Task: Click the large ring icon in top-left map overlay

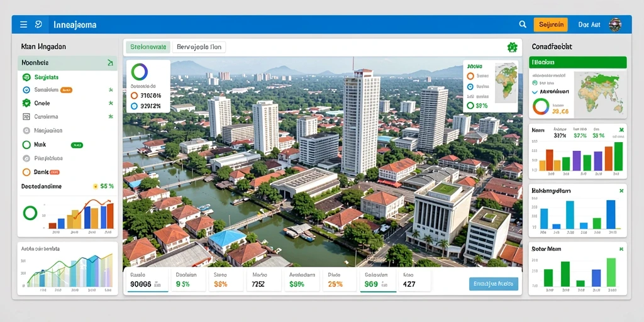Action: click(x=139, y=72)
